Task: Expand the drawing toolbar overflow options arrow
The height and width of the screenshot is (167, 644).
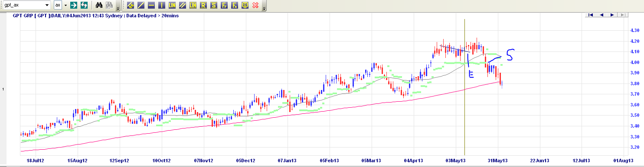Action: [x=265, y=8]
